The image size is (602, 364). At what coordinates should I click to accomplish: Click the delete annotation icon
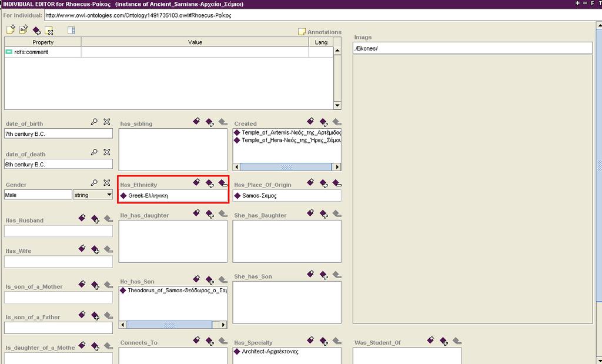[49, 31]
